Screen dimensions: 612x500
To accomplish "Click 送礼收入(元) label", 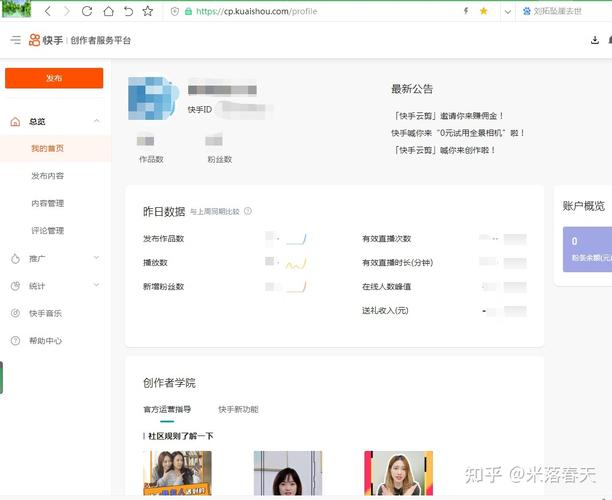I will point(385,311).
